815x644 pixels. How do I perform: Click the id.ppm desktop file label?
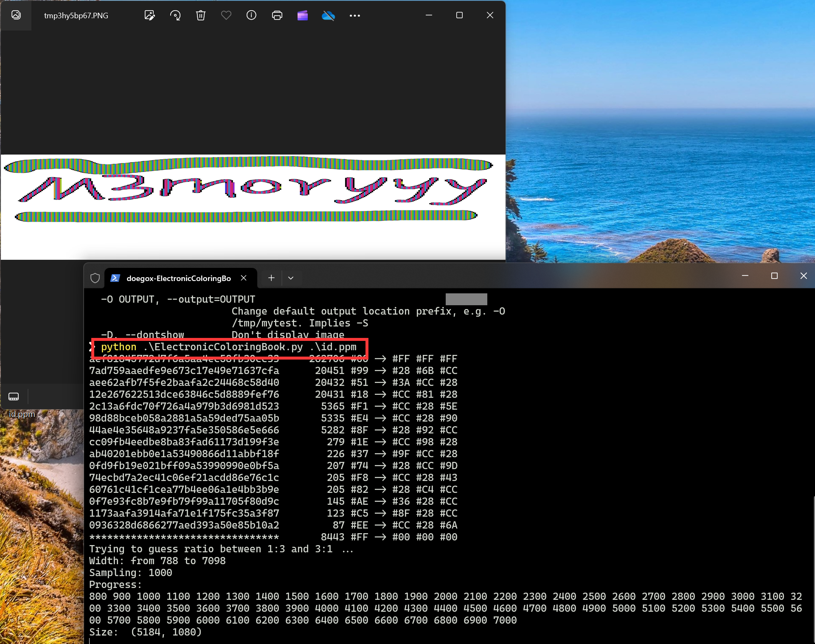coord(22,414)
